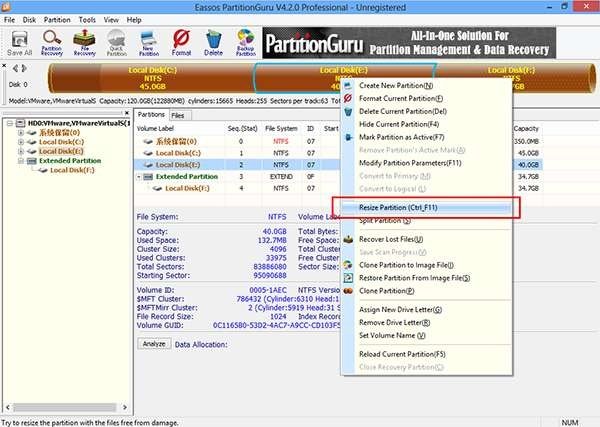Click the tree panel horizontal scrollbar thumb
Screen dimensions: 600x427
pos(64,407)
